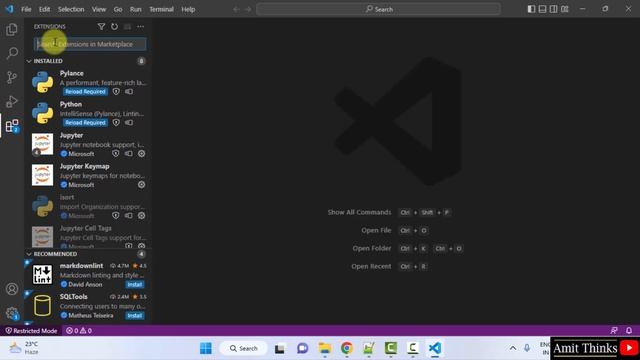
Task: Toggle secondary side bar layout icon
Action: pyautogui.click(x=553, y=9)
